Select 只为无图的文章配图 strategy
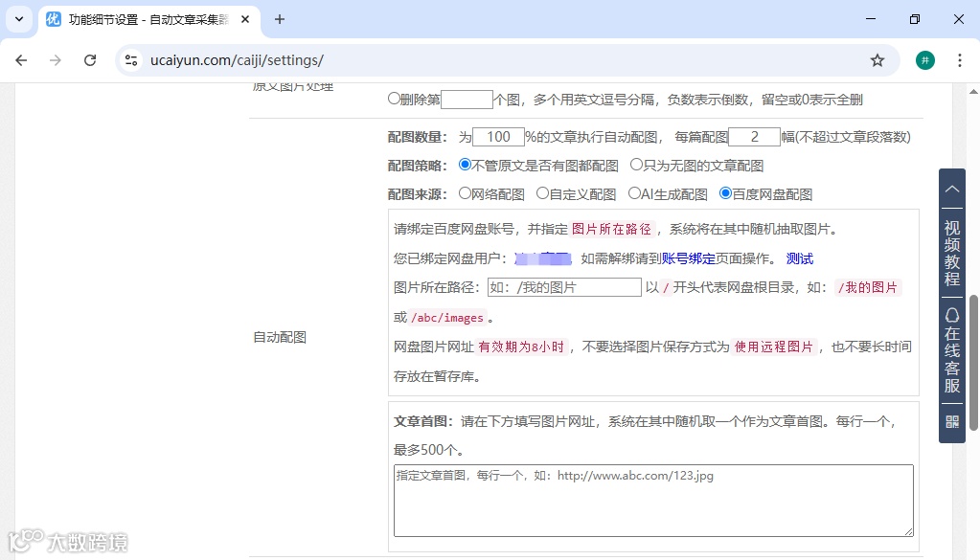980x560 pixels. [636, 165]
